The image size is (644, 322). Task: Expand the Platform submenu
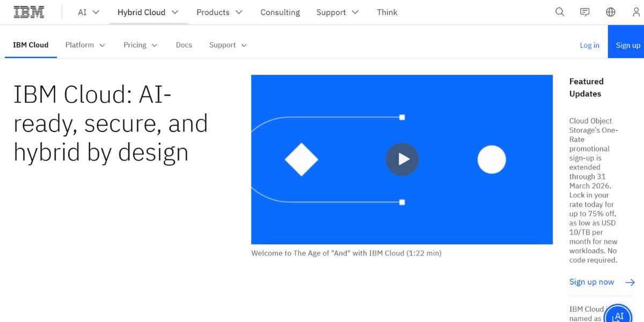click(x=85, y=45)
